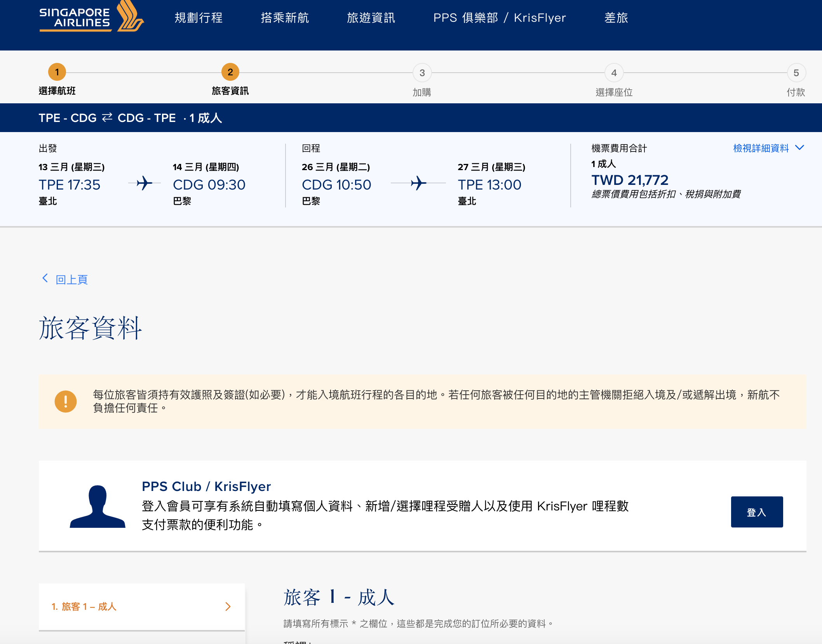This screenshot has height=644, width=822.
Task: Open the 規劃行程 menu
Action: [x=199, y=18]
